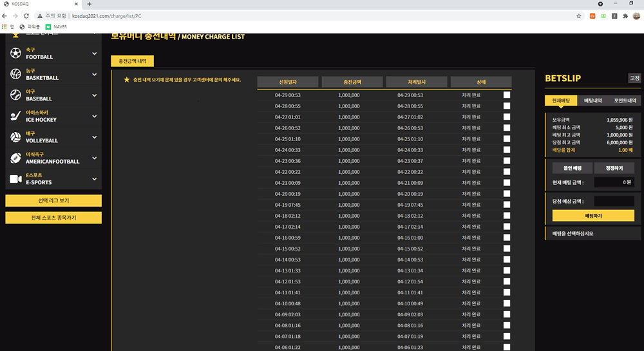Click the 당첨 예상 금액 field
Image resolution: width=644 pixels, height=351 pixels.
pyautogui.click(x=614, y=201)
